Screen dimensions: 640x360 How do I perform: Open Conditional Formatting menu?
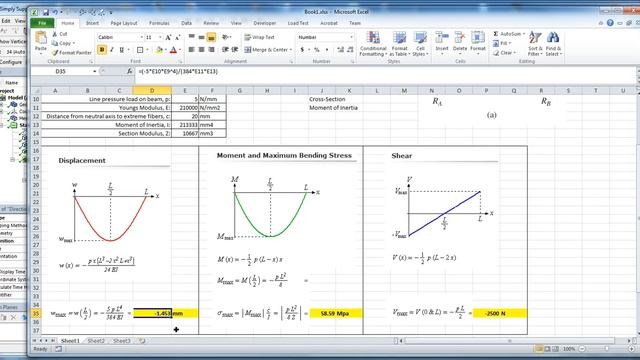373,44
